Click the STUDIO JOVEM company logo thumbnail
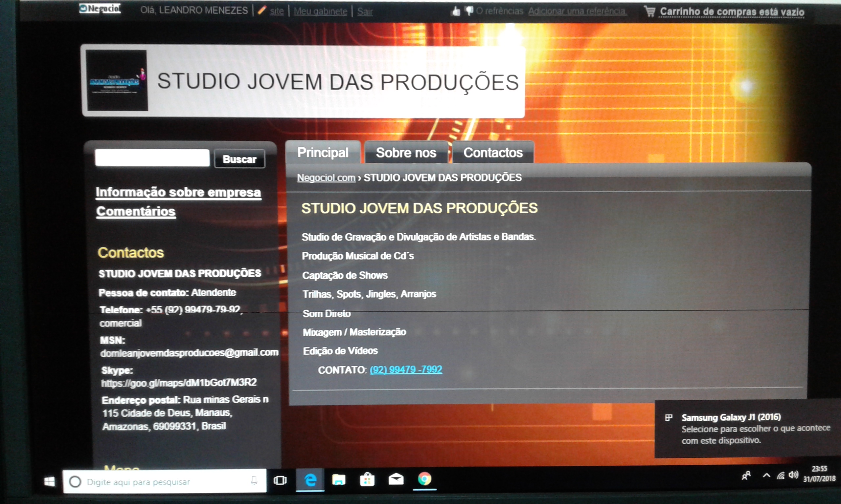Image resolution: width=841 pixels, height=504 pixels. coord(117,80)
